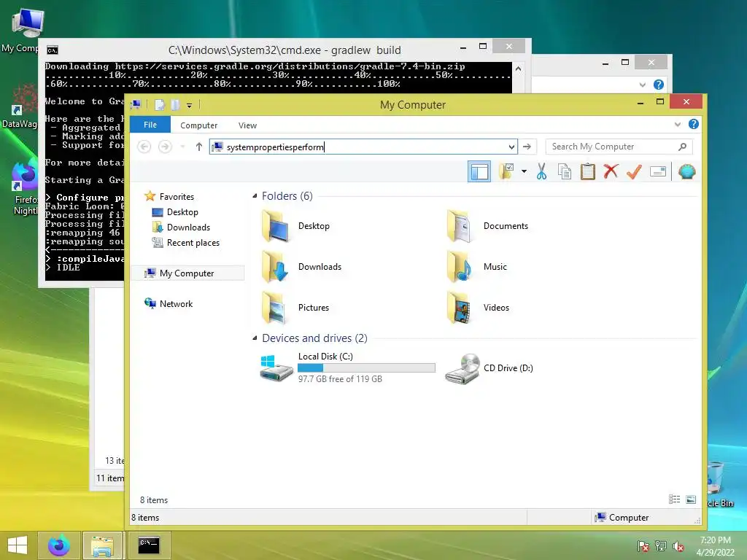Click the search magnifier icon

[682, 147]
